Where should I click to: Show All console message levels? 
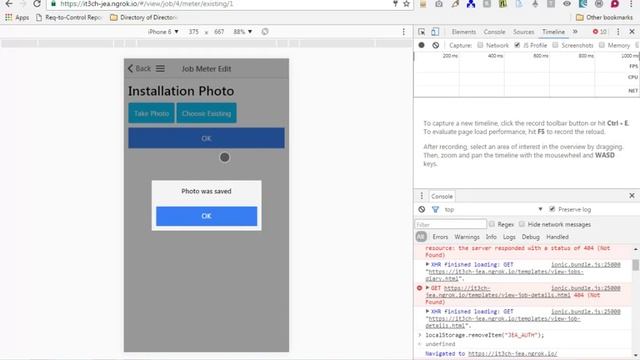pos(421,237)
